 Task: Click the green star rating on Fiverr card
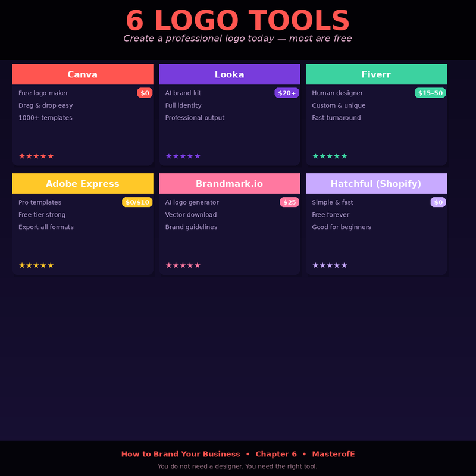click(x=330, y=156)
